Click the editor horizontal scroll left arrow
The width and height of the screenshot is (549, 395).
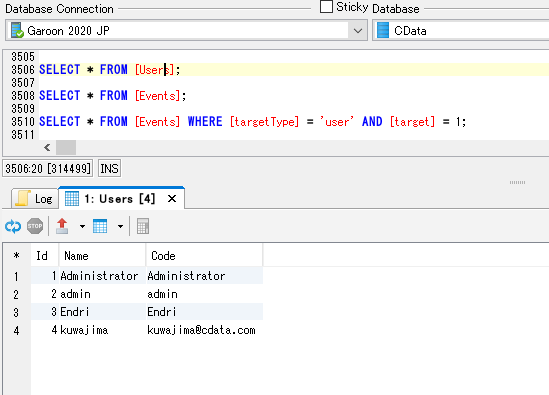[x=47, y=147]
